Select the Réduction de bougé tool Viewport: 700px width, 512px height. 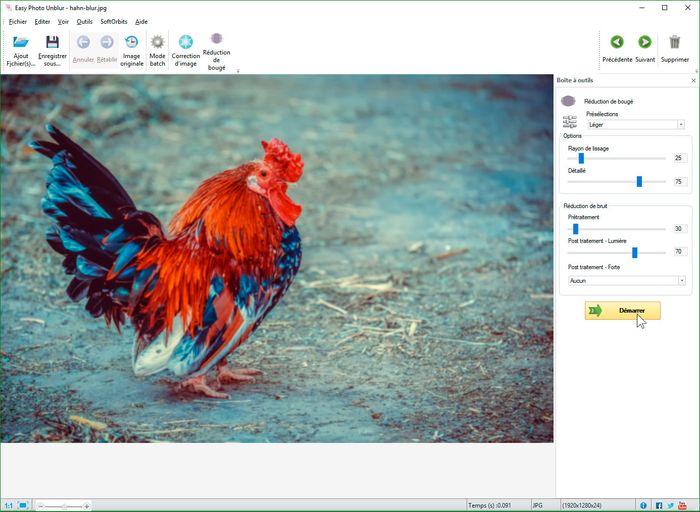(x=216, y=40)
